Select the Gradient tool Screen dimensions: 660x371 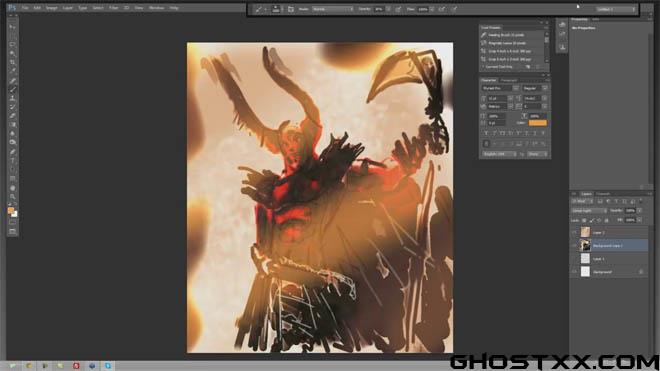(13, 125)
